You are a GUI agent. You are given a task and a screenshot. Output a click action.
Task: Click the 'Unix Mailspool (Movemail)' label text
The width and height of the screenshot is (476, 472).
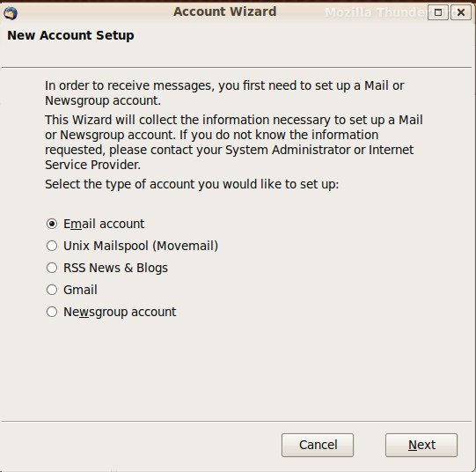(141, 246)
